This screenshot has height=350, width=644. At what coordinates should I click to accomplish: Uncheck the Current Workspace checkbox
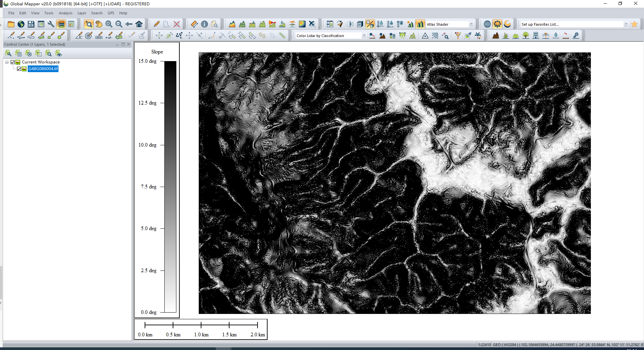pos(13,62)
